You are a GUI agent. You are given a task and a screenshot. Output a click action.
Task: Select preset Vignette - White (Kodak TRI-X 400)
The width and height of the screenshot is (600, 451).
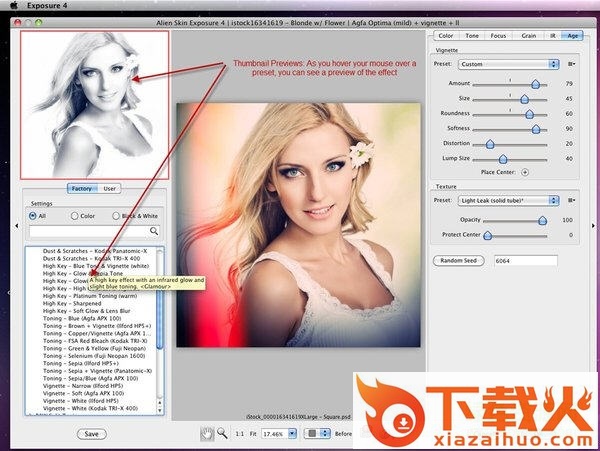[x=90, y=409]
